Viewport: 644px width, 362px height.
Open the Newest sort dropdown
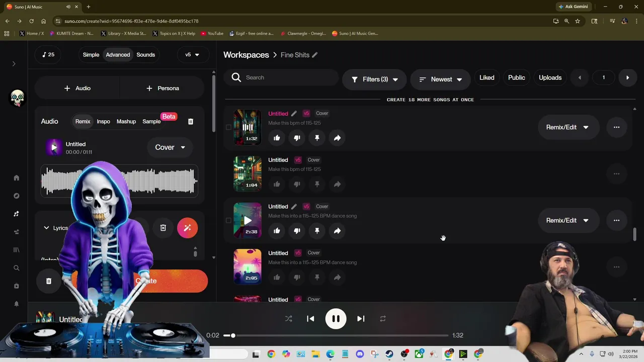(440, 79)
